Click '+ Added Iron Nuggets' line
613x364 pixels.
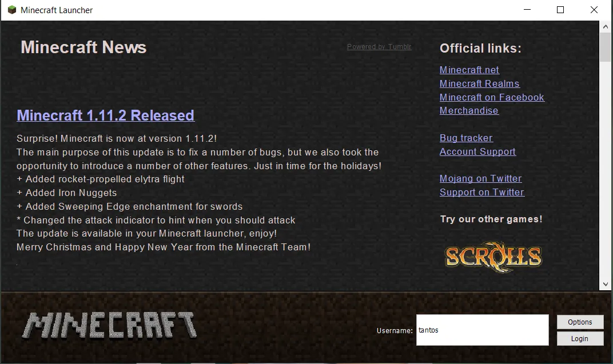(66, 193)
